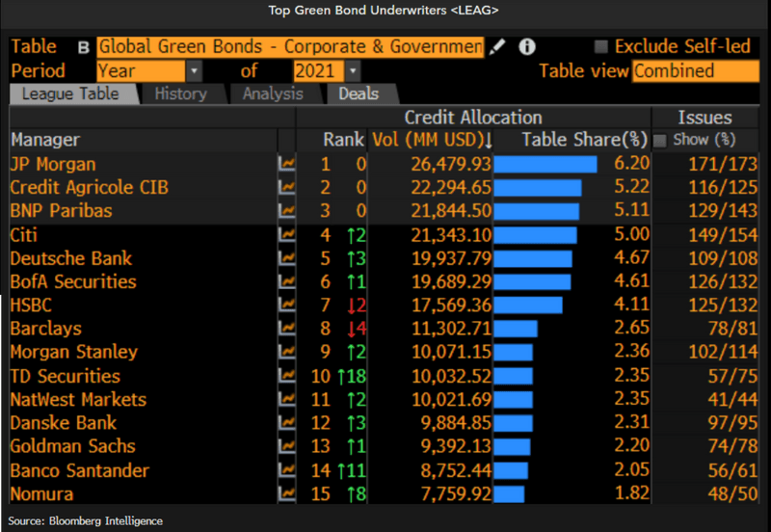
Task: Select the Banco Santander manager name
Action: [80, 470]
